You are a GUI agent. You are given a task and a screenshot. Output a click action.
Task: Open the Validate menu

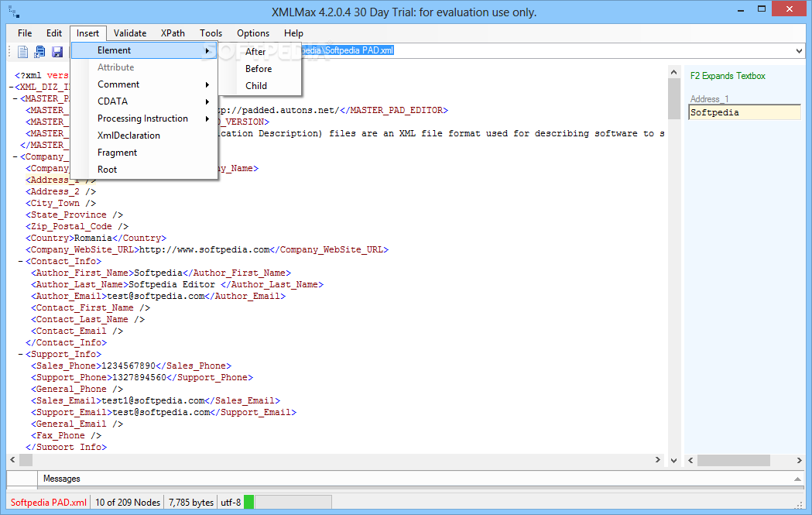(130, 33)
